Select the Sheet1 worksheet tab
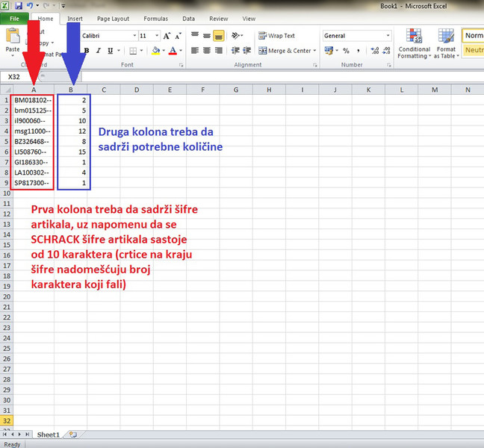The image size is (484, 448). (x=48, y=435)
